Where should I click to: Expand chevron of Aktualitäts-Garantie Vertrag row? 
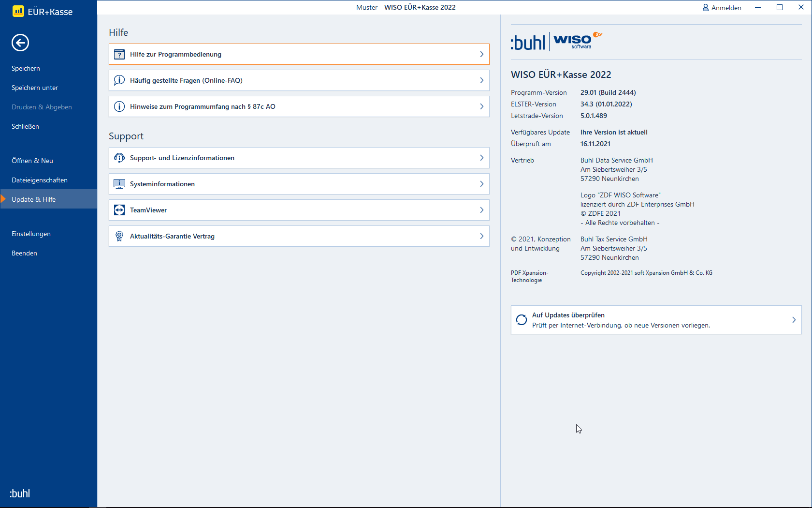[x=481, y=236]
